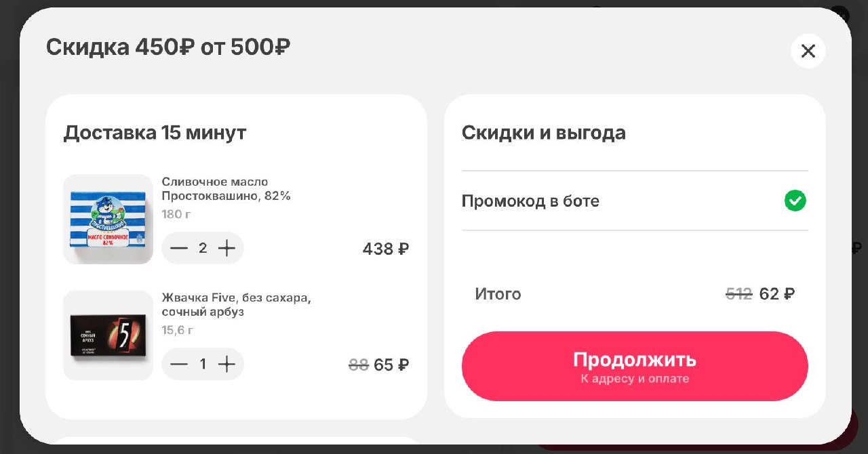Toggle the green Промокод в боте checkmark
The height and width of the screenshot is (454, 868).
pyautogui.click(x=795, y=201)
